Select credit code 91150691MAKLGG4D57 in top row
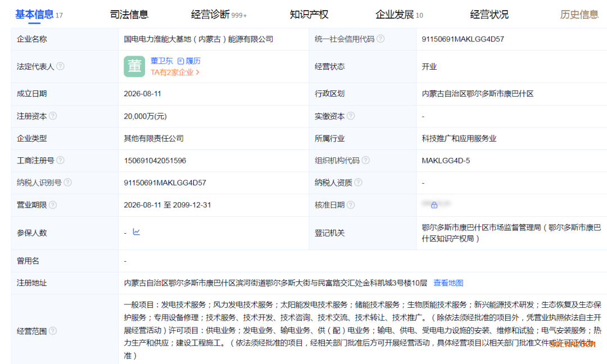 pyautogui.click(x=463, y=39)
